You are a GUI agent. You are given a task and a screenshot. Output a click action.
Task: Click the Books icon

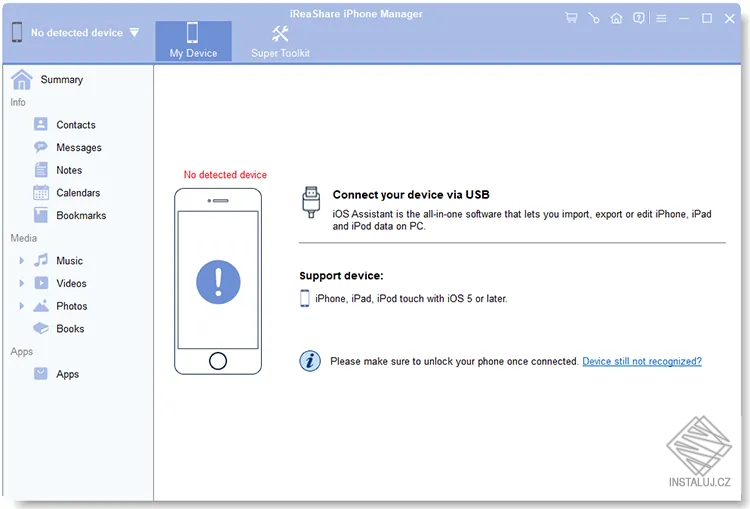click(x=41, y=328)
